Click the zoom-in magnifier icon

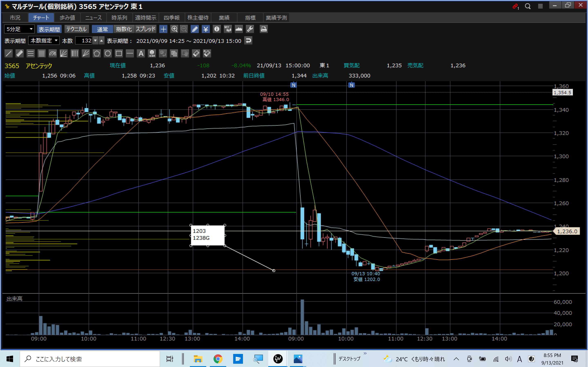click(174, 29)
